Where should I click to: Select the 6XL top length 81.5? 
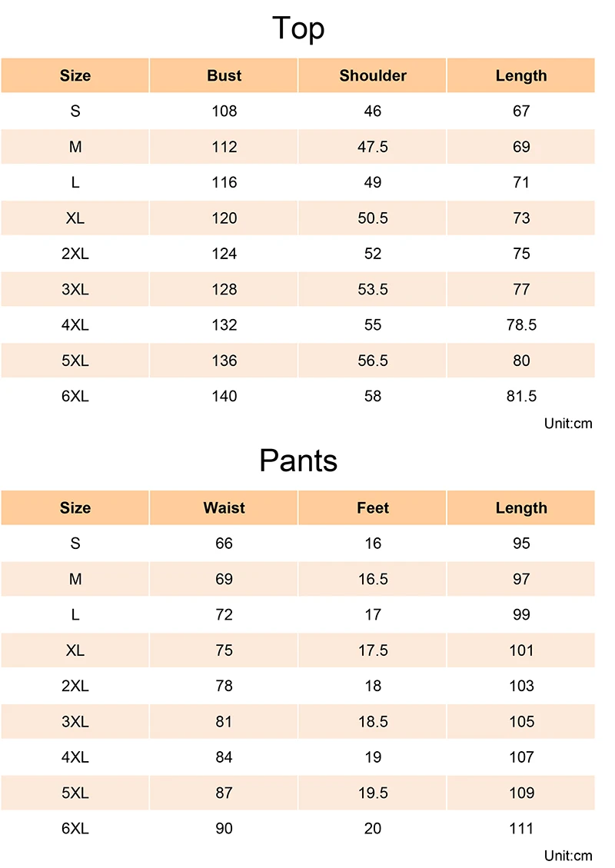coord(521,397)
